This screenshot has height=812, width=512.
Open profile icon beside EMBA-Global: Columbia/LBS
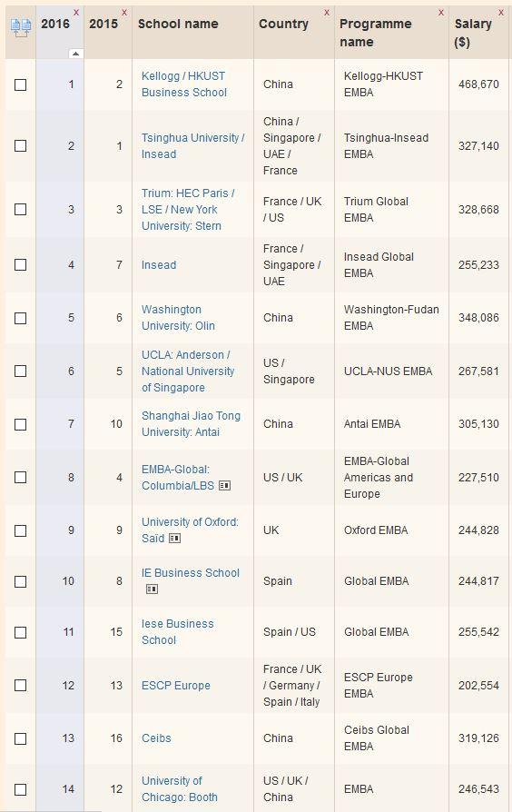point(224,486)
